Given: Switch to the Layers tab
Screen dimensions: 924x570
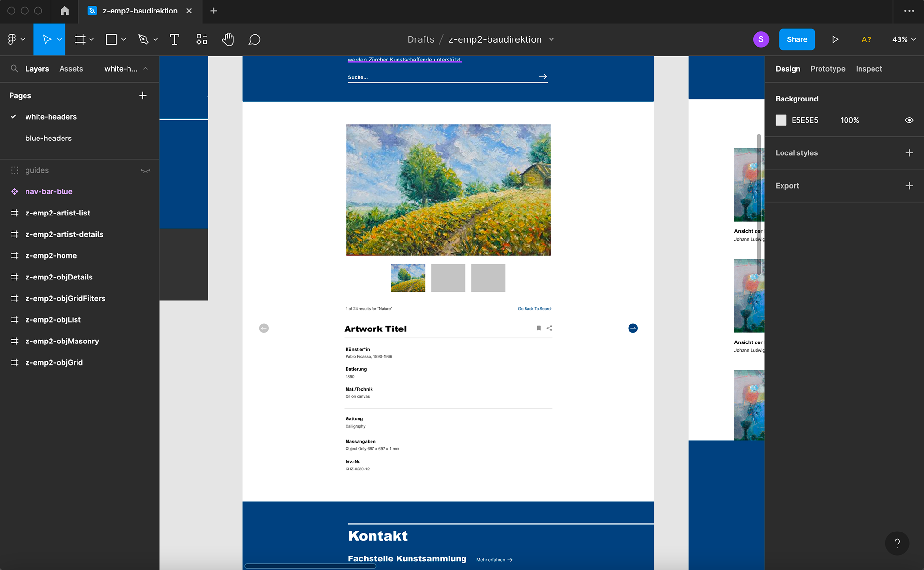Looking at the screenshot, I should [37, 69].
